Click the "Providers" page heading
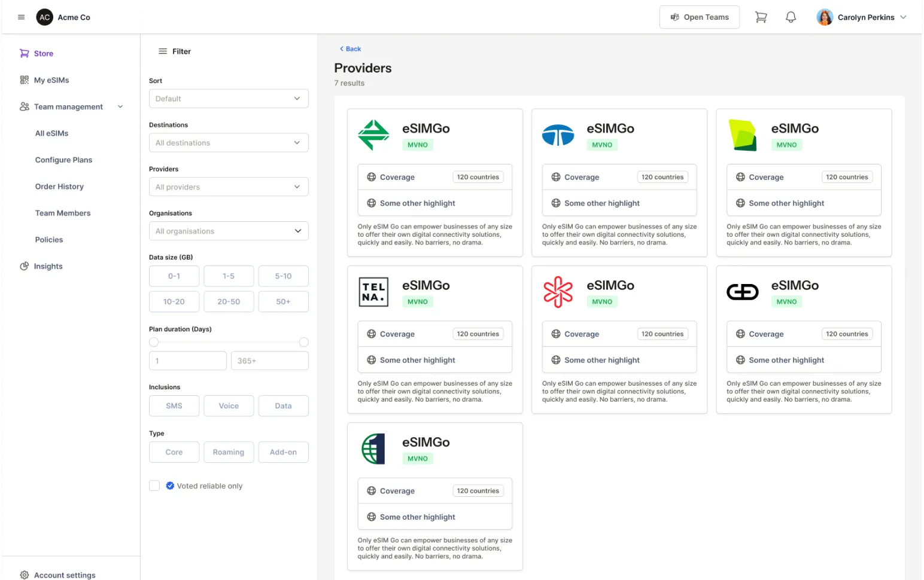The image size is (924, 580). pyautogui.click(x=363, y=68)
